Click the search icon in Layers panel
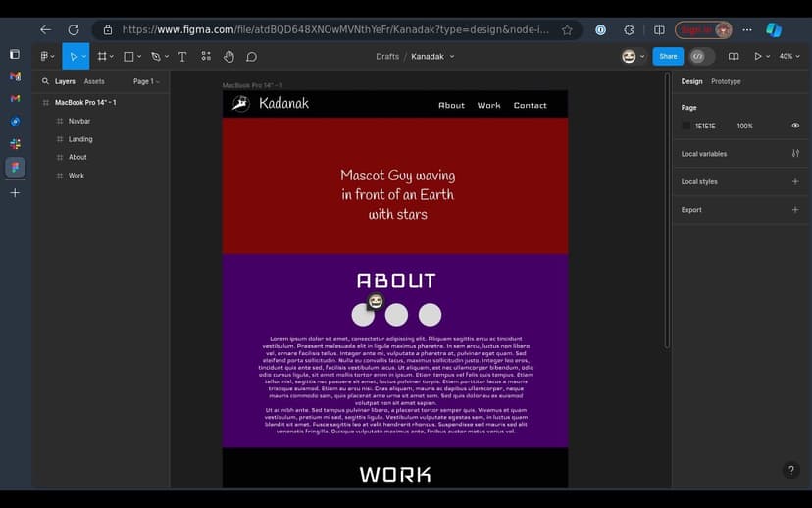The image size is (812, 508). (x=45, y=82)
